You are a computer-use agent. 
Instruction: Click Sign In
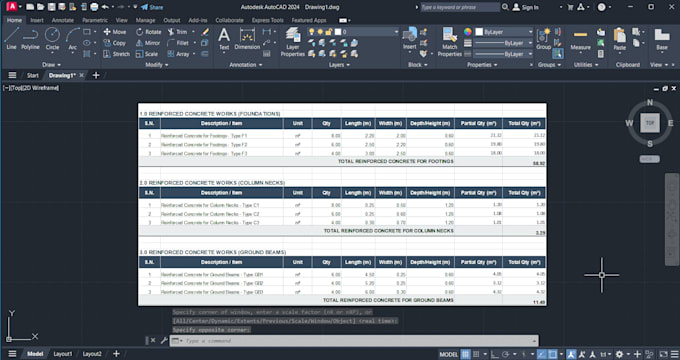(x=526, y=7)
